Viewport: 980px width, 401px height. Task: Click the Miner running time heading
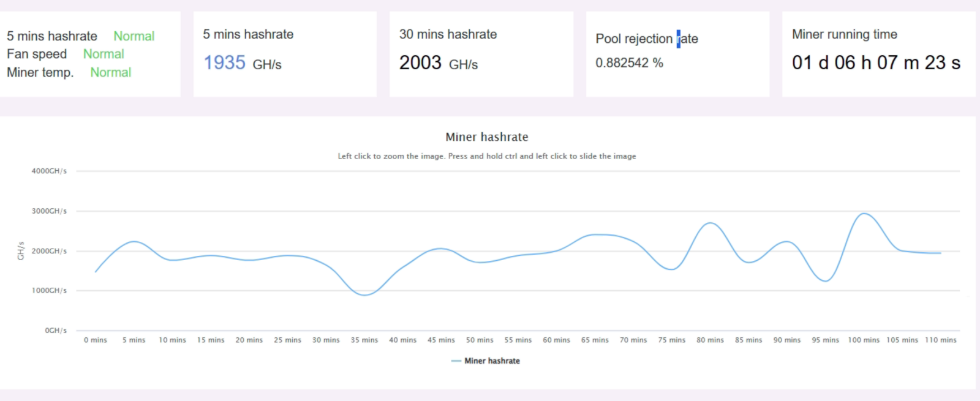(x=845, y=34)
